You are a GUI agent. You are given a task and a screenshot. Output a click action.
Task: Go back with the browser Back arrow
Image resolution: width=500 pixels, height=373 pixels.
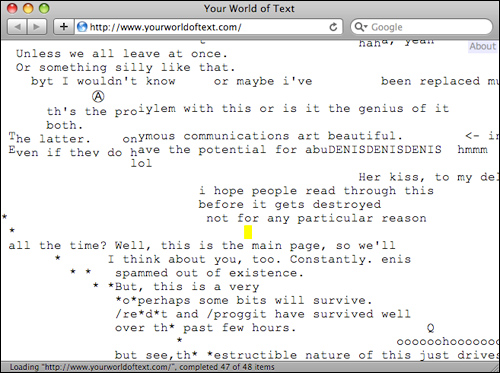[17, 27]
